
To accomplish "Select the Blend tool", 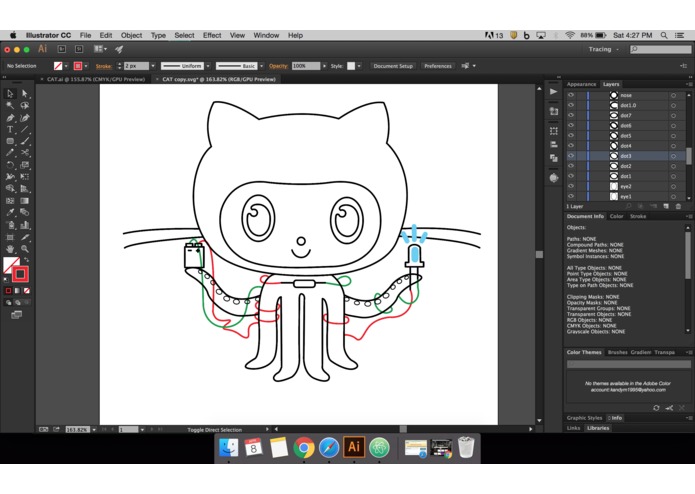I will [x=25, y=213].
